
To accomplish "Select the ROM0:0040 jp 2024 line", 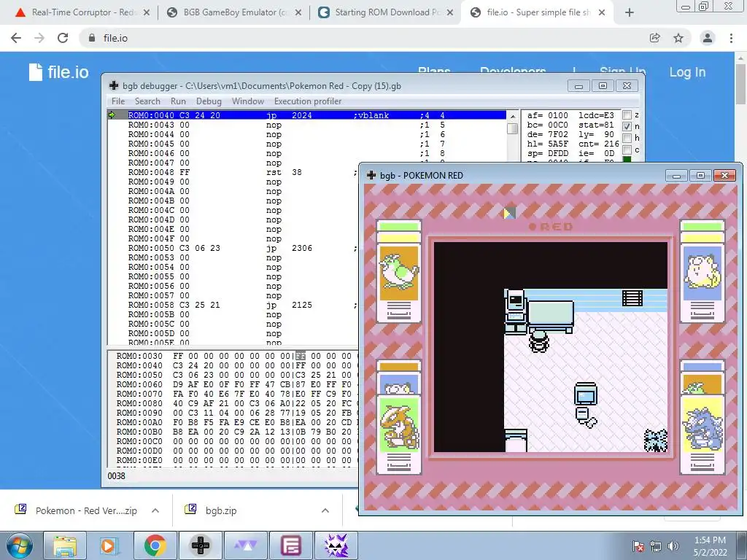I will [x=307, y=115].
